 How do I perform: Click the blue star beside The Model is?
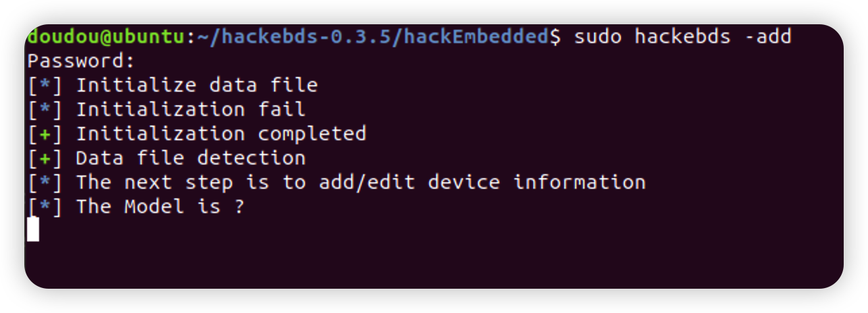(45, 207)
